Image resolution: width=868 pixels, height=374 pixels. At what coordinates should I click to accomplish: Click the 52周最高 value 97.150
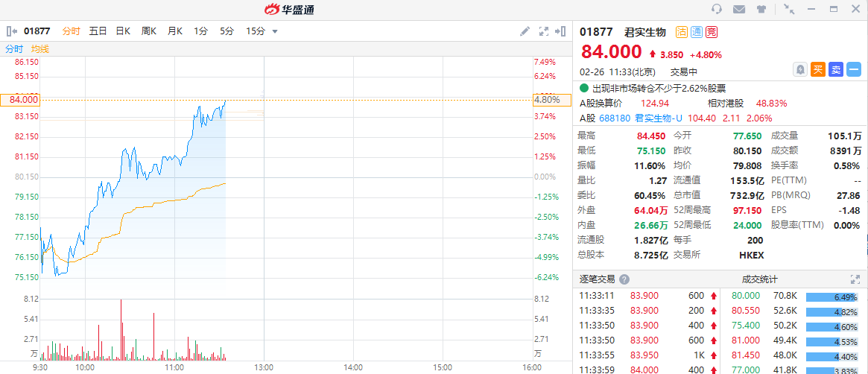click(749, 210)
